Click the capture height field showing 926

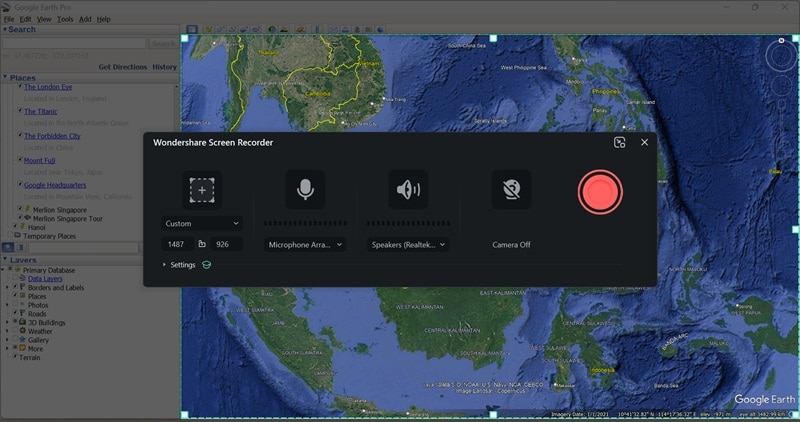[226, 244]
